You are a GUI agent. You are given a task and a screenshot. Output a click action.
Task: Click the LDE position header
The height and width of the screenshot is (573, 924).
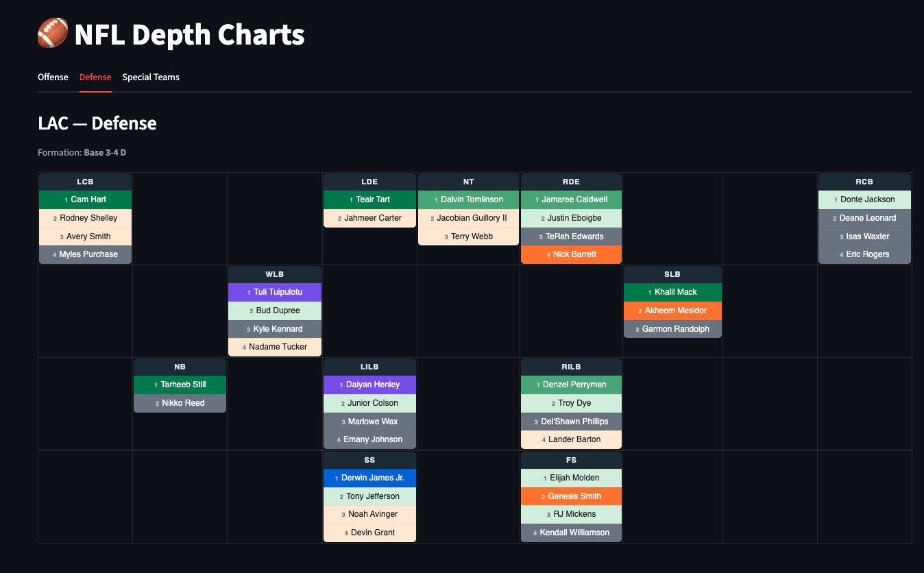coord(369,182)
